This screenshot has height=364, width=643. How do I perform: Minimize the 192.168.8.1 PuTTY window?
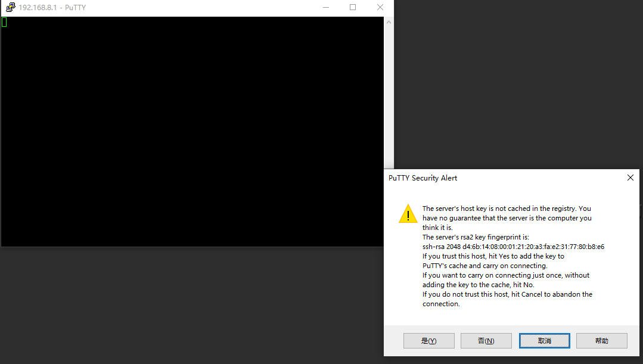click(325, 8)
